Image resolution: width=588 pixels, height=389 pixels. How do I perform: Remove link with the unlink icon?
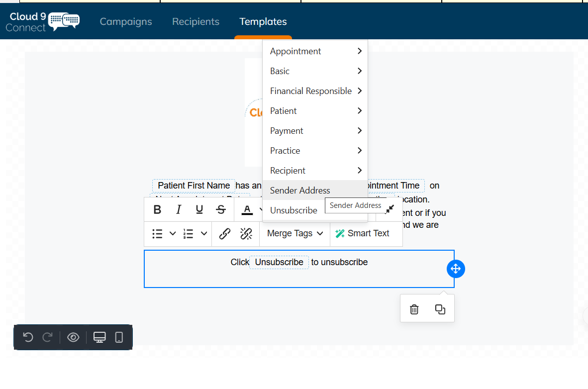(246, 233)
